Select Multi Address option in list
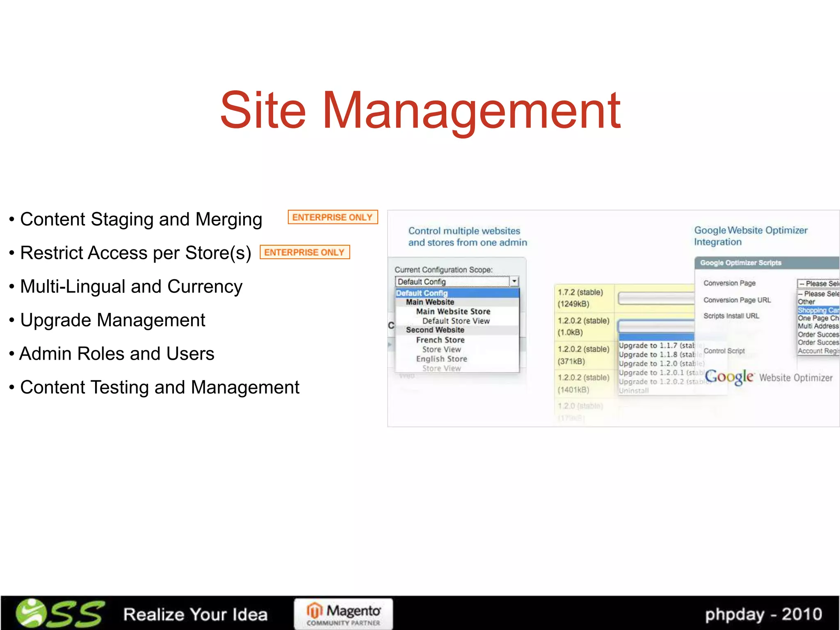This screenshot has height=630, width=840. pos(818,326)
